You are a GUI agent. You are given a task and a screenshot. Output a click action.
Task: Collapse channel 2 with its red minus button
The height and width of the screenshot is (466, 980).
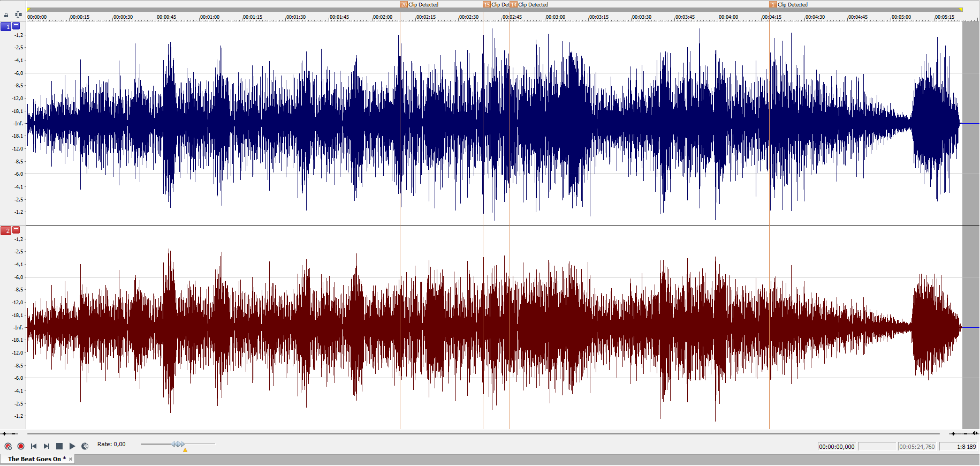pos(16,230)
